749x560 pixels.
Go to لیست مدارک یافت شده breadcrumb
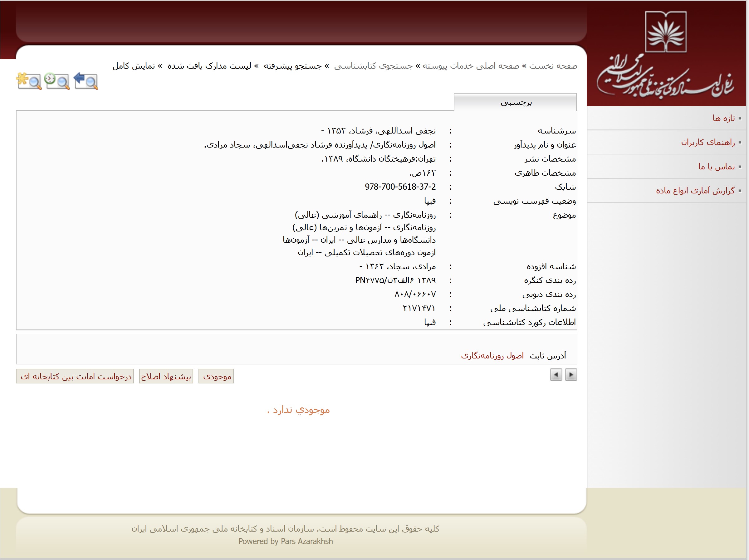[x=209, y=66]
